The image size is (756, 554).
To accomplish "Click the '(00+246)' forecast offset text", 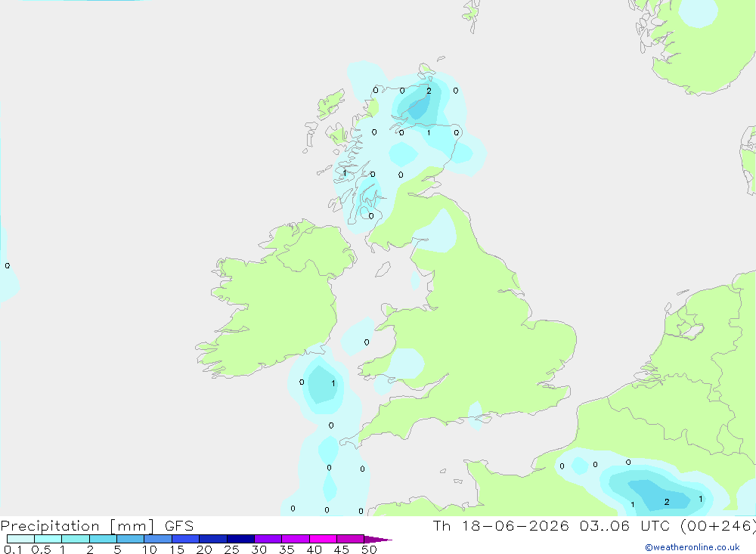I will pyautogui.click(x=718, y=526).
